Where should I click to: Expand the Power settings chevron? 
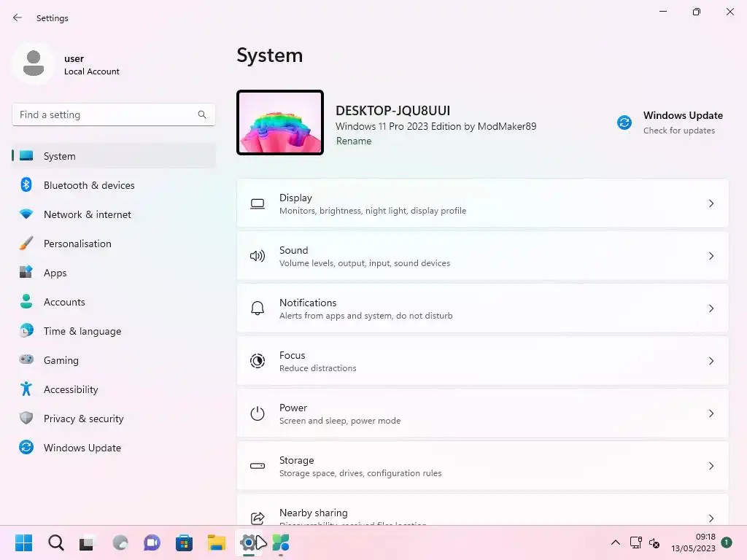711,413
